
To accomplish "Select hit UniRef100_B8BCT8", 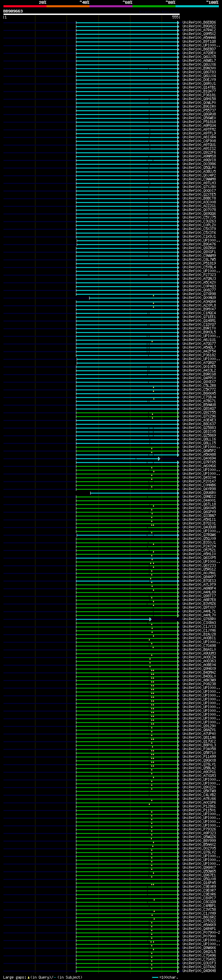I will (199, 198).
